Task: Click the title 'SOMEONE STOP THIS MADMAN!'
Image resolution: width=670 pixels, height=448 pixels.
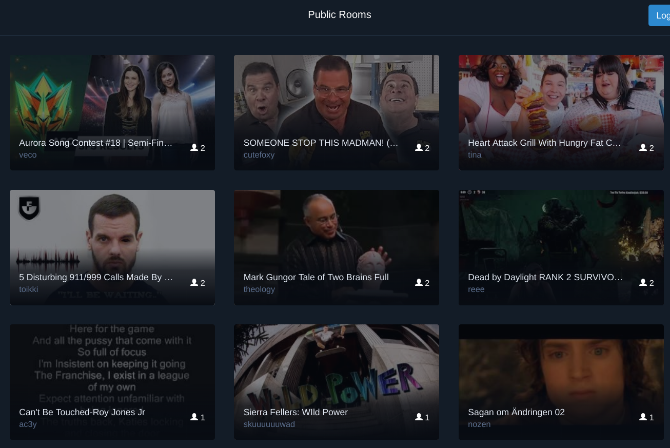Action: point(320,143)
